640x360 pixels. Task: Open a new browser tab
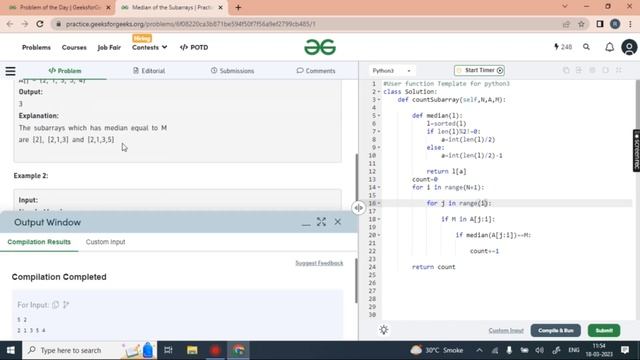click(238, 7)
